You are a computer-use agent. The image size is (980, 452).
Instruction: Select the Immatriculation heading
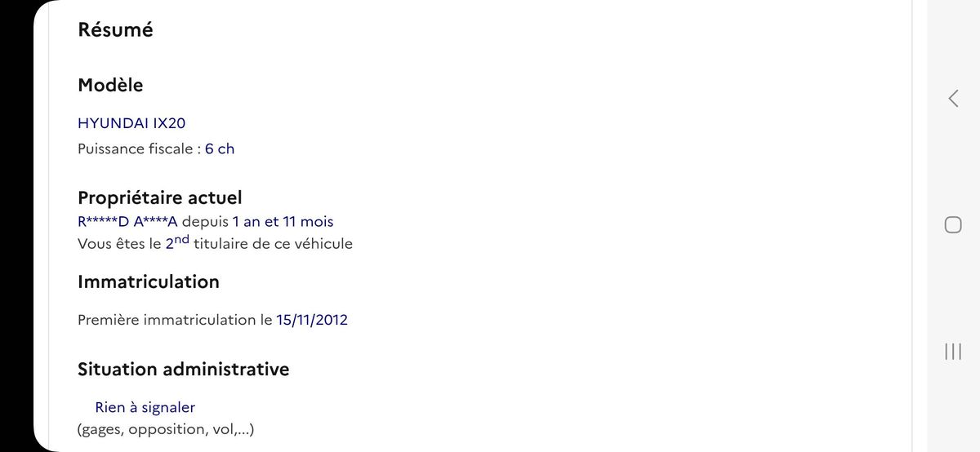[149, 281]
